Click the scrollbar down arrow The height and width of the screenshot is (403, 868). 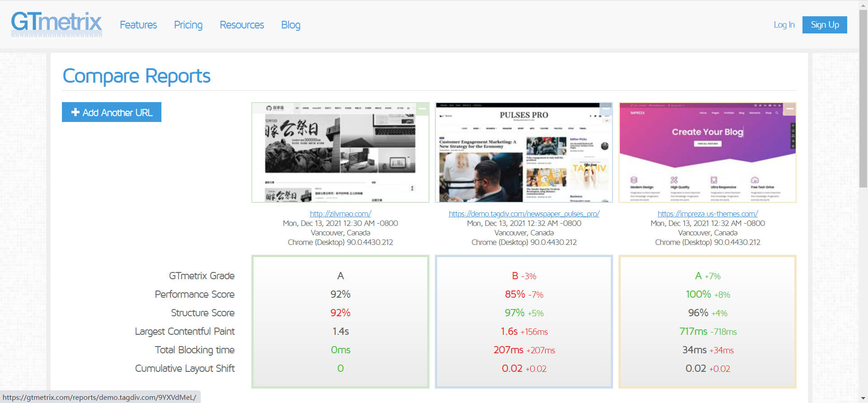tap(863, 398)
